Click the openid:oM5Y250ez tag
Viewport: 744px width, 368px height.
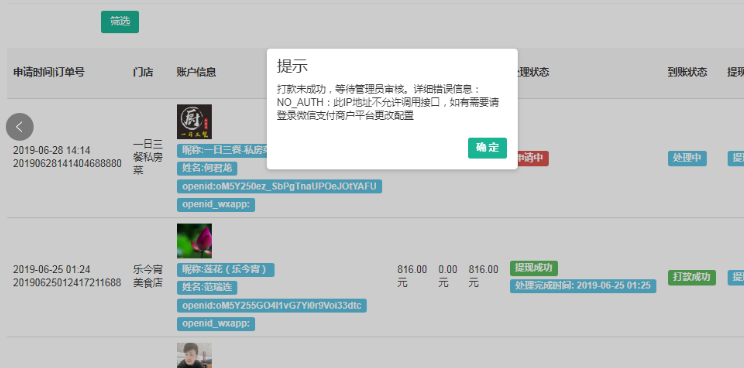[279, 186]
